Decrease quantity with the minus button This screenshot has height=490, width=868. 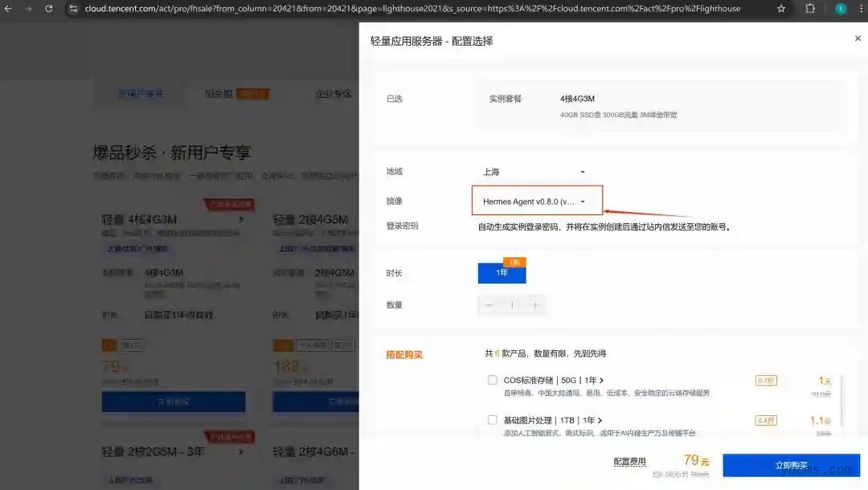(x=489, y=305)
